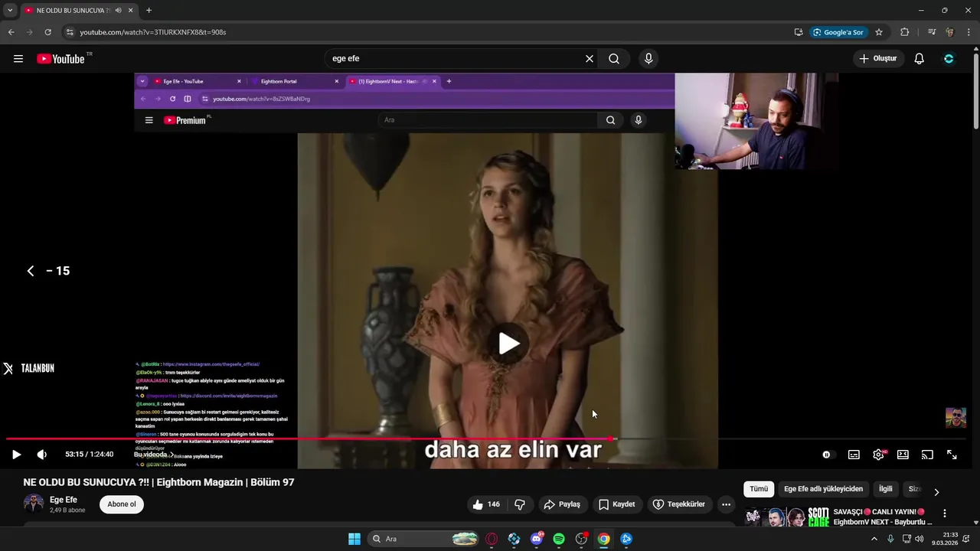Open the YouTube hamburger guide menu
This screenshot has height=551, width=980.
click(18, 59)
